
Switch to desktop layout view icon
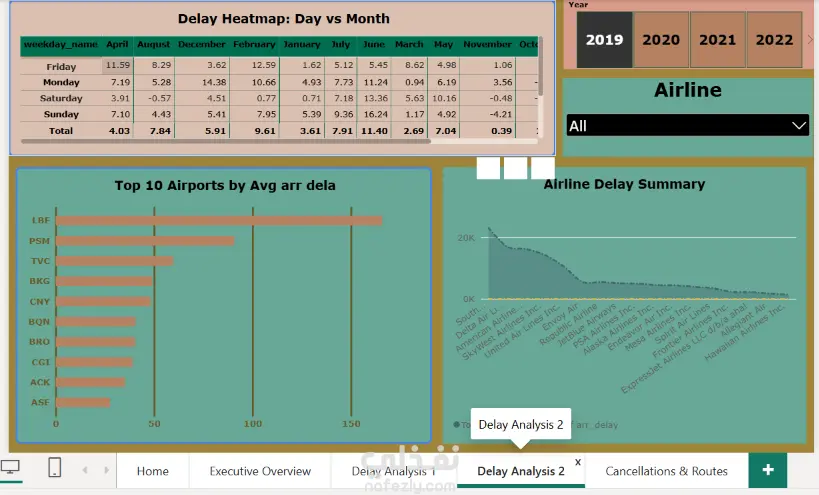(x=10, y=467)
